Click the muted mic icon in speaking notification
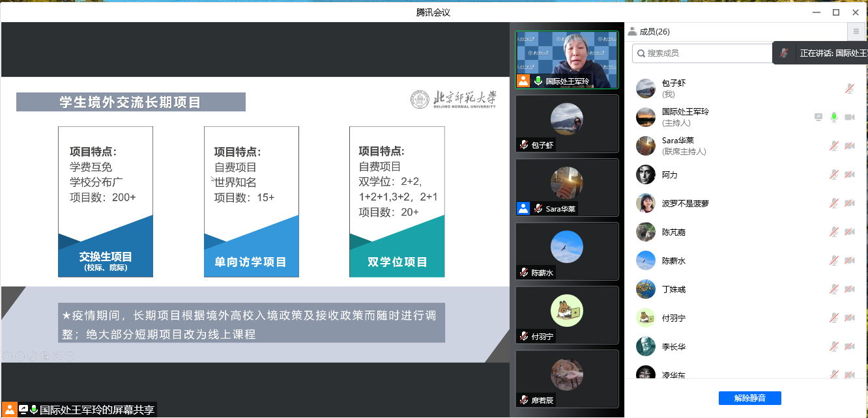Screen dimensions: 868x418 click(785, 53)
